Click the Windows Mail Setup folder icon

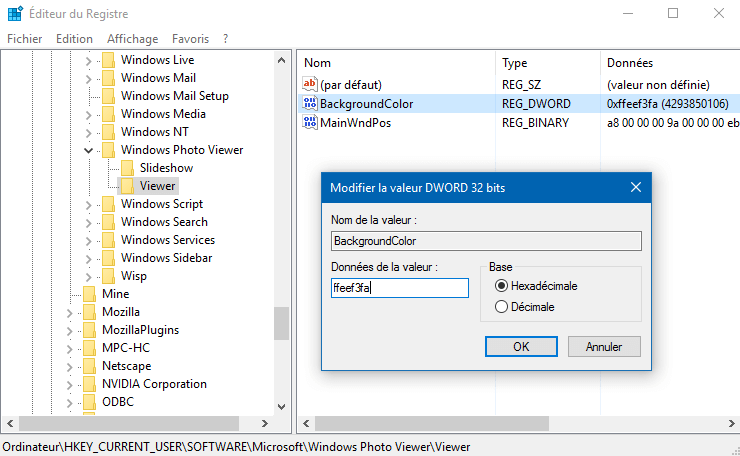tap(109, 96)
